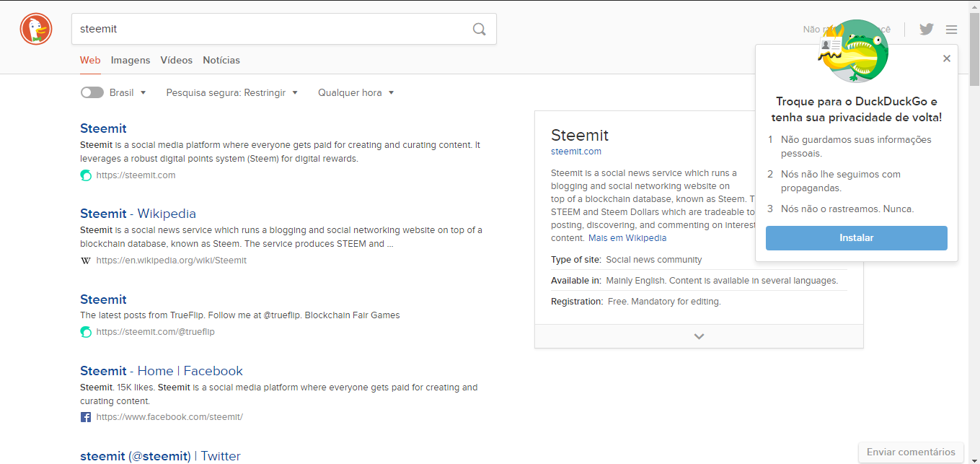Click popup text Não guardamos suas informações
The height and width of the screenshot is (464, 980).
[x=856, y=146]
